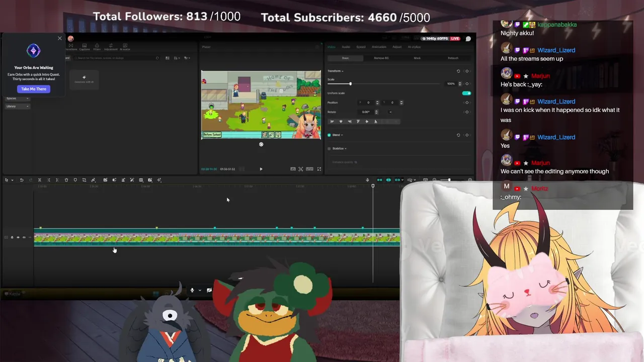Switch to the Audio tab
Image resolution: width=644 pixels, height=362 pixels.
tap(346, 47)
